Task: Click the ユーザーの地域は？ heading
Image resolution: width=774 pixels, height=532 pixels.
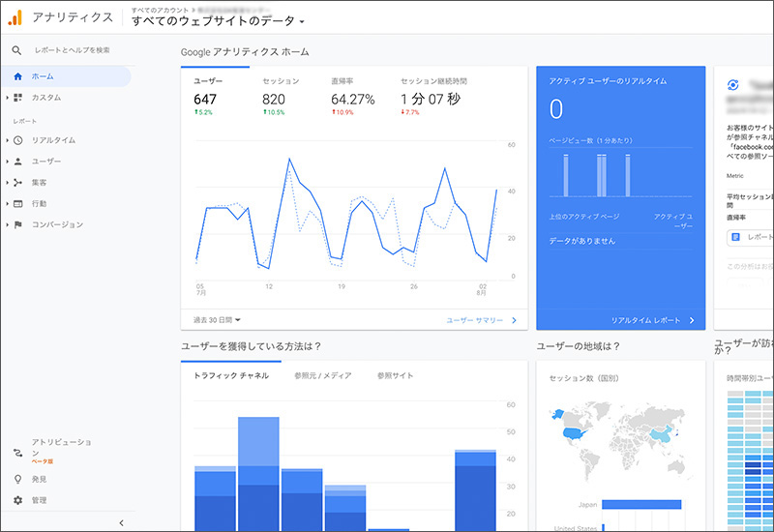Action: [578, 346]
